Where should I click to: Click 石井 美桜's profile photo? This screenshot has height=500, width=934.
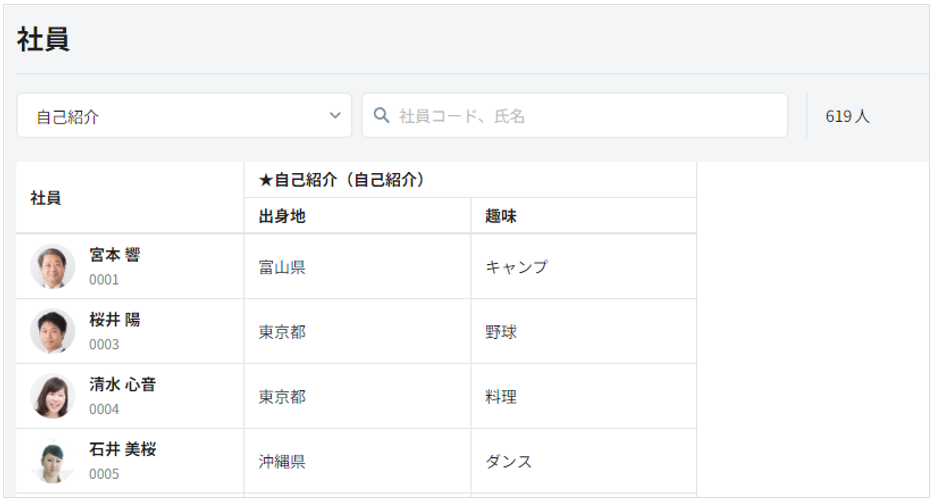click(52, 462)
